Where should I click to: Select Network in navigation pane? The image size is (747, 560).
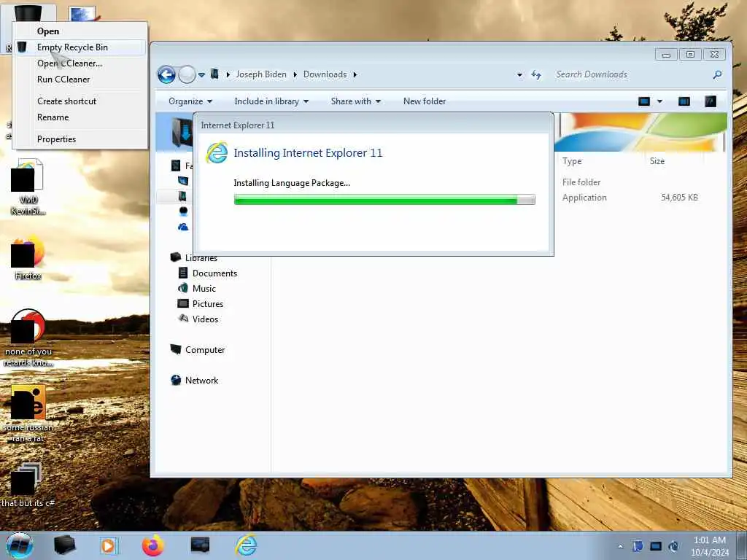[x=201, y=380]
